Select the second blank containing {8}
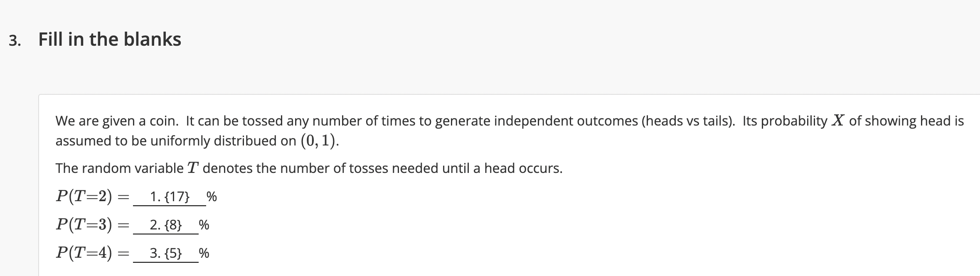Image resolution: width=980 pixels, height=276 pixels. click(x=166, y=225)
